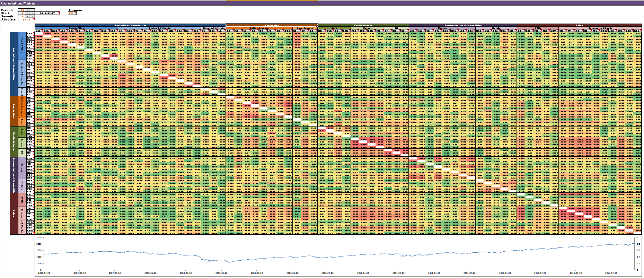Click the Non-Agricultural Commodities column header
The width and height of the screenshot is (644, 278).
pos(463,25)
